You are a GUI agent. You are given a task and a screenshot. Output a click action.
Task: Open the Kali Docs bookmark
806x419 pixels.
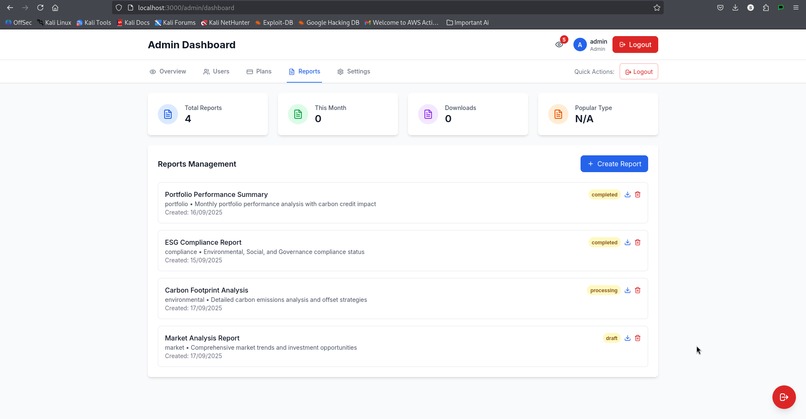click(x=133, y=23)
